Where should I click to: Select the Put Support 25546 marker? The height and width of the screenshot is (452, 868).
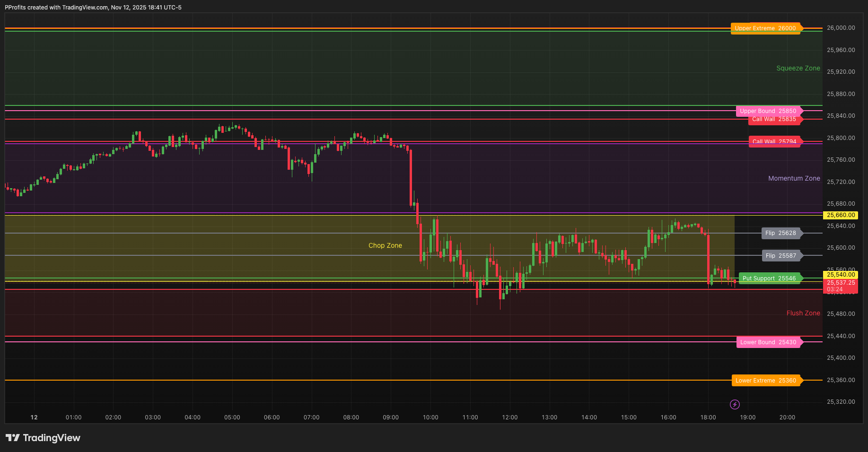[x=769, y=278]
